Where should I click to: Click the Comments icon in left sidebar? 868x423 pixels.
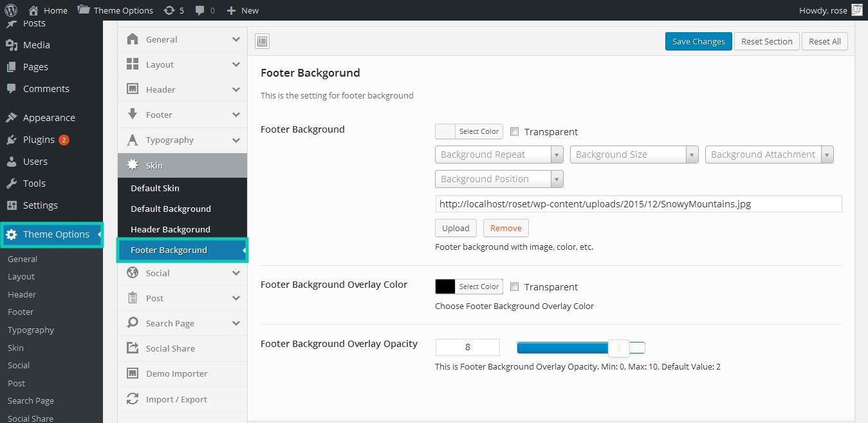click(12, 89)
